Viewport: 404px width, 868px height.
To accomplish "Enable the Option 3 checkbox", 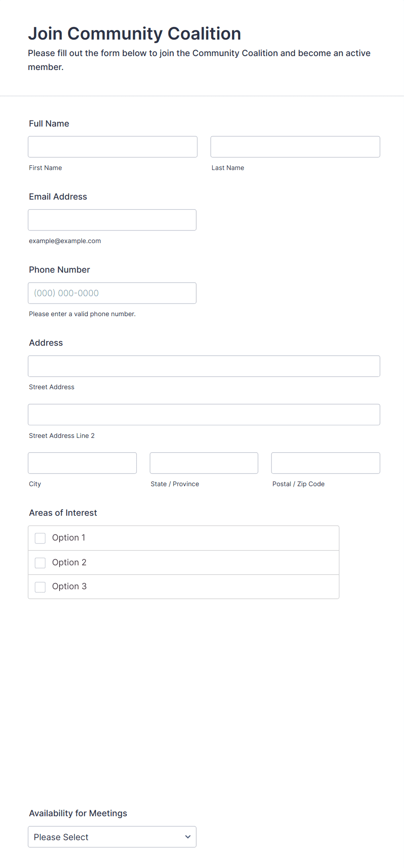I will (x=40, y=587).
